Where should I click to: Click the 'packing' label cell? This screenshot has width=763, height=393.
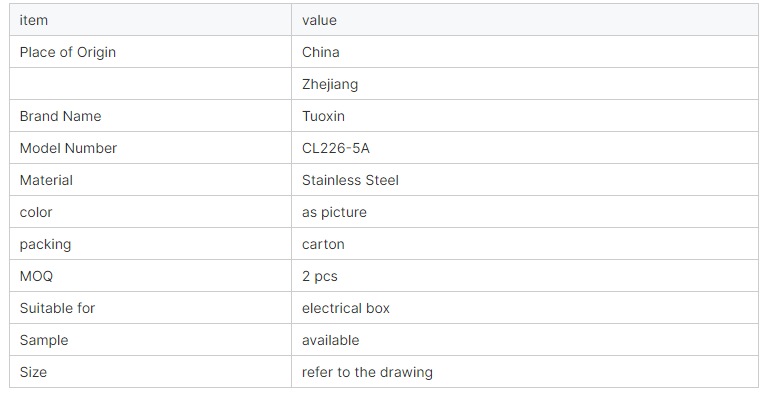pos(150,244)
